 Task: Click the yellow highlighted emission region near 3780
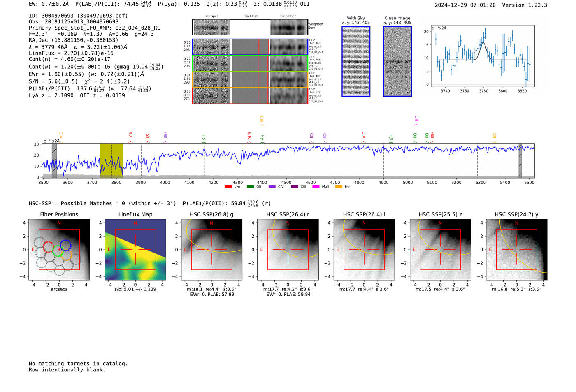[111, 160]
